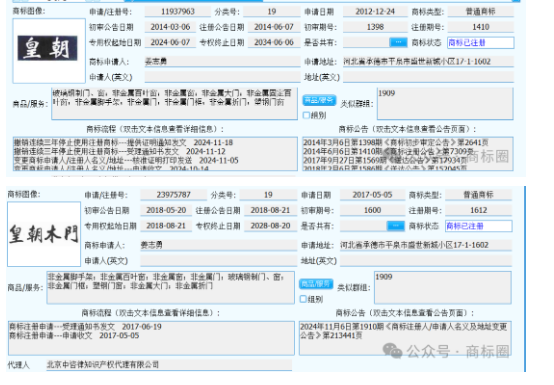Select the announcement 第1410期《商标注册公告》
Viewport: 554px width, 385px height.
pyautogui.click(x=389, y=152)
